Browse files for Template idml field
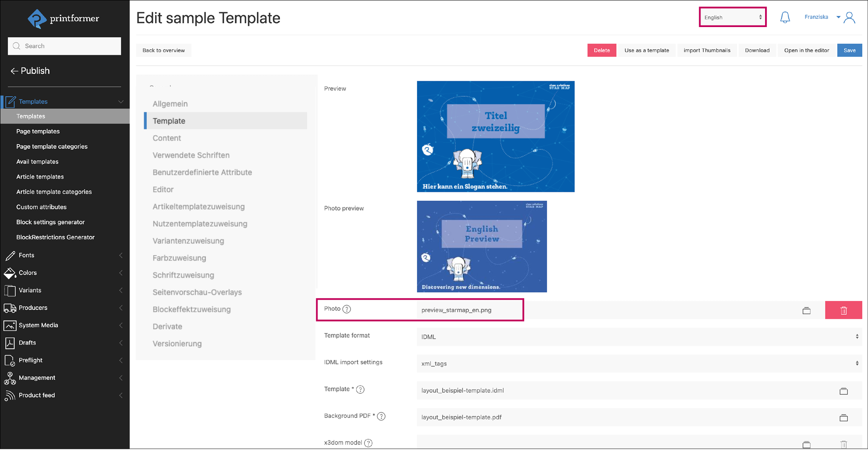This screenshot has width=868, height=450. pyautogui.click(x=843, y=391)
